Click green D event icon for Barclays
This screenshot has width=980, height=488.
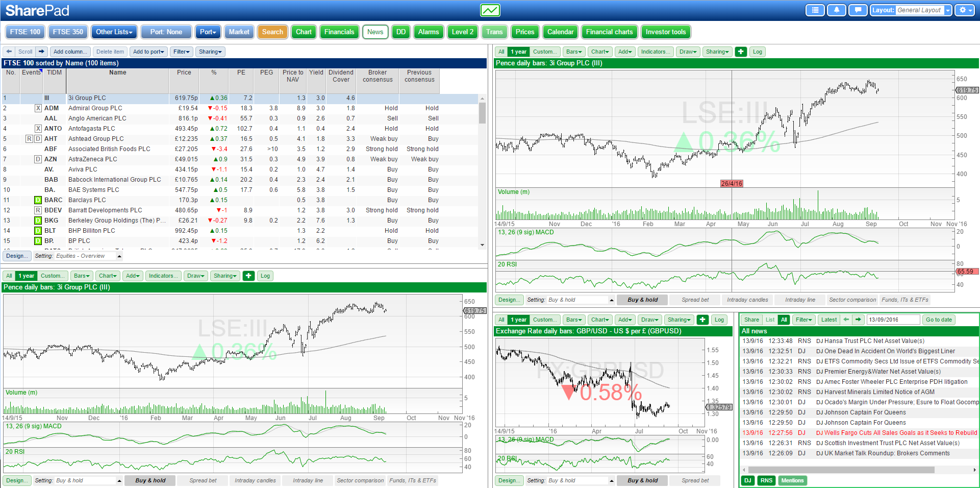click(x=38, y=200)
